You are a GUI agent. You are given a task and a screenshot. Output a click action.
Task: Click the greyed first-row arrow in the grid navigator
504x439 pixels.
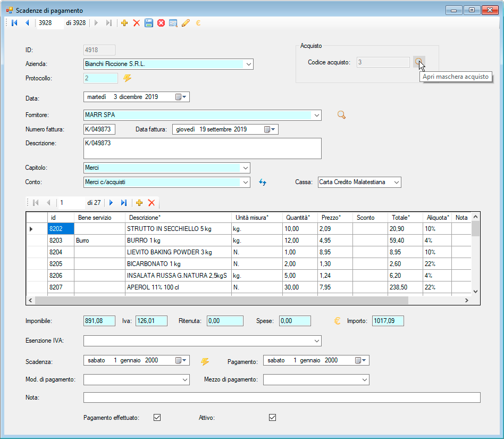(36, 203)
